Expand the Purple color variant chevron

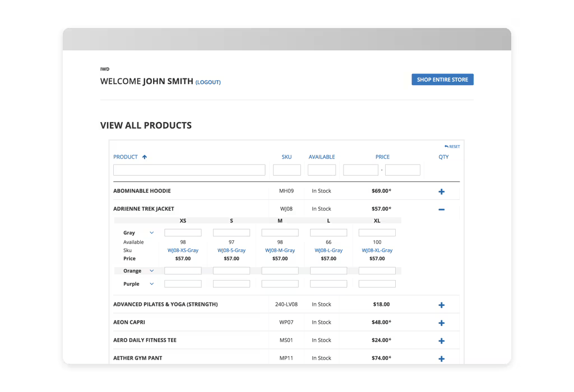tap(152, 284)
